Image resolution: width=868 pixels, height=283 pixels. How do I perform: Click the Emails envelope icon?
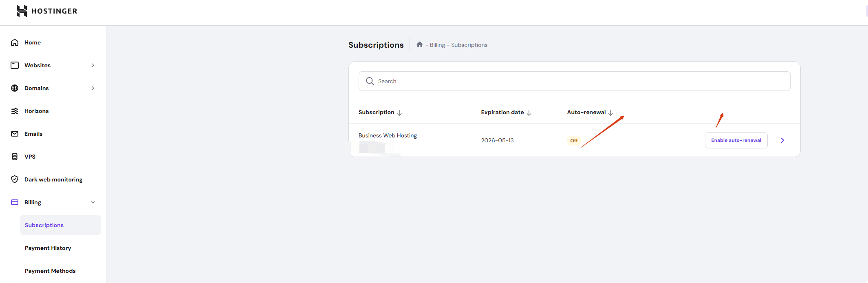(x=15, y=134)
